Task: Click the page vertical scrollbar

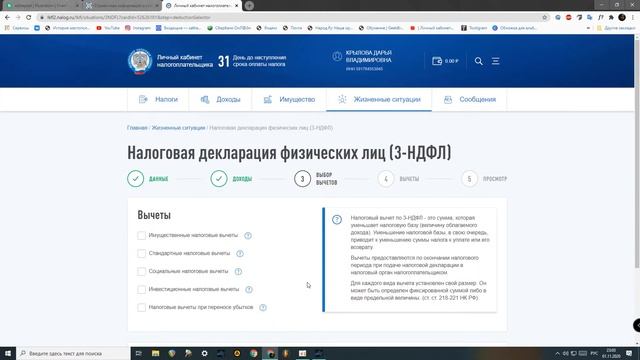Action: tap(637, 153)
